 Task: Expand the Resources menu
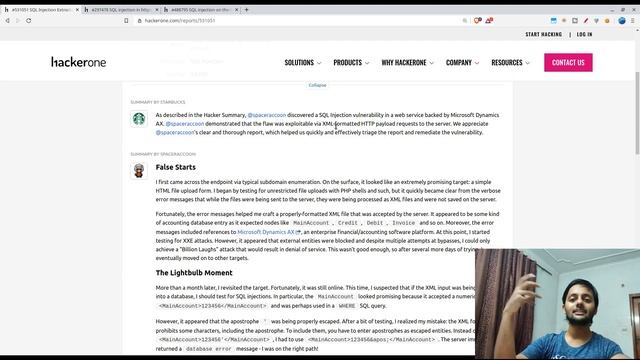pos(510,62)
